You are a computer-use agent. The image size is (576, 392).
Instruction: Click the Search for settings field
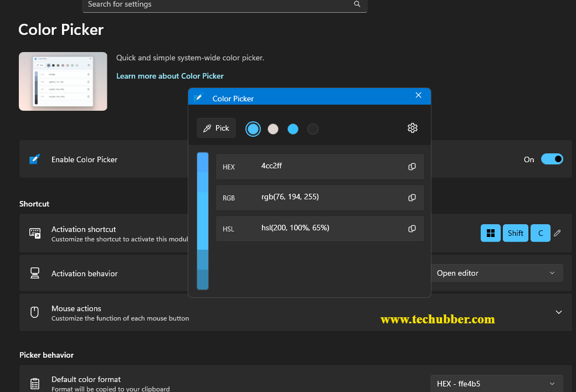[x=225, y=4]
